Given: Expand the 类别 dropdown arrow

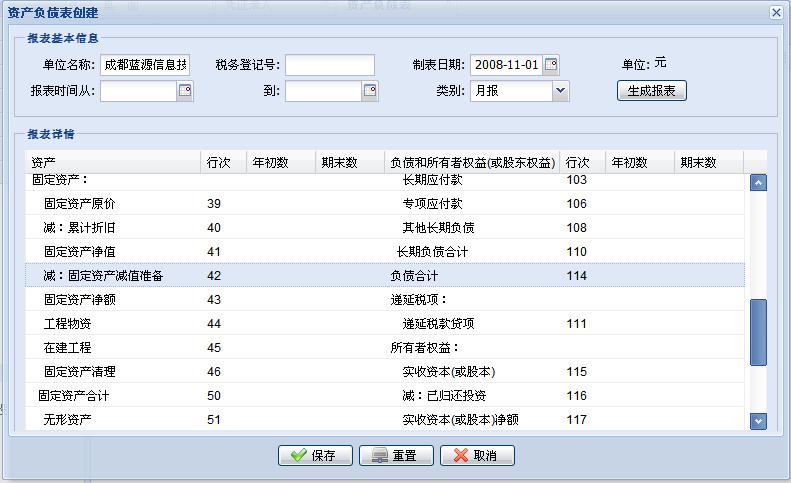Looking at the screenshot, I should tap(560, 91).
